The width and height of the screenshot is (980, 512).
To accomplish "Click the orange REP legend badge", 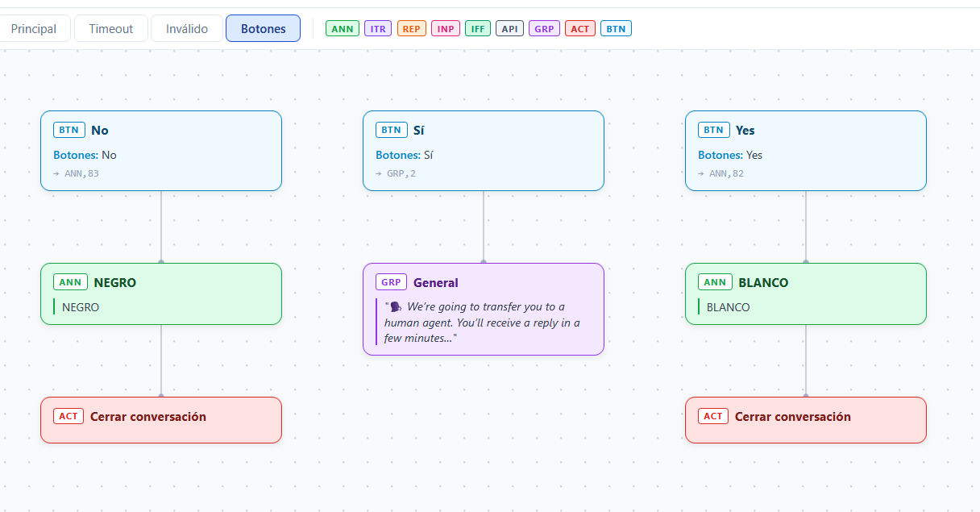I will pos(412,29).
